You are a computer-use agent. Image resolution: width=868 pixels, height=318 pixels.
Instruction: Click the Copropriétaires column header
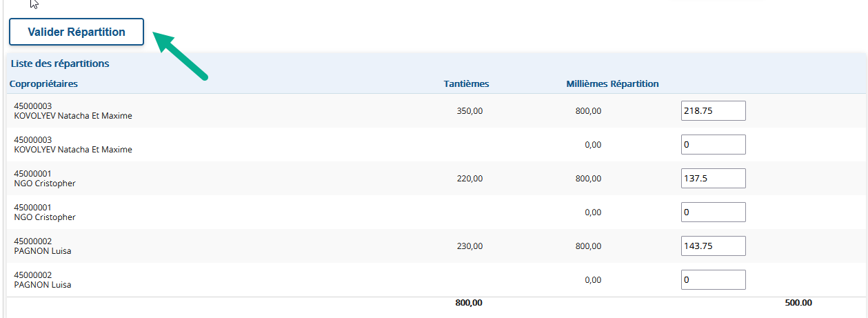(x=43, y=84)
